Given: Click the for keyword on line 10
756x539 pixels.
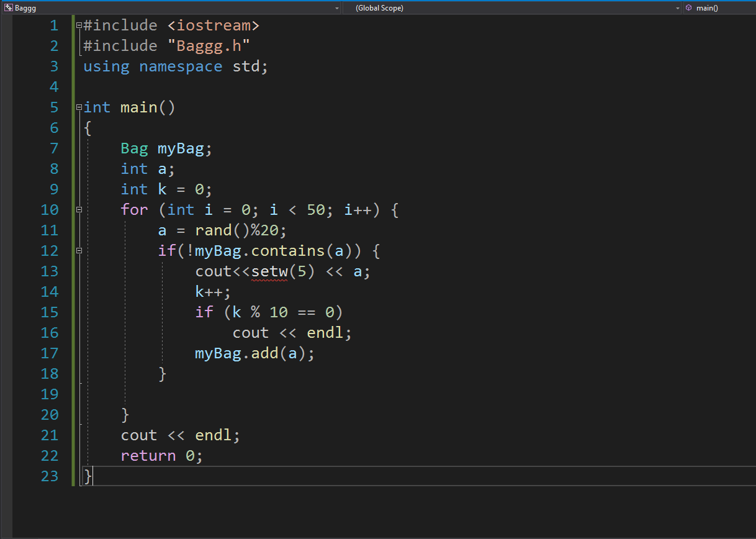Looking at the screenshot, I should click(135, 210).
